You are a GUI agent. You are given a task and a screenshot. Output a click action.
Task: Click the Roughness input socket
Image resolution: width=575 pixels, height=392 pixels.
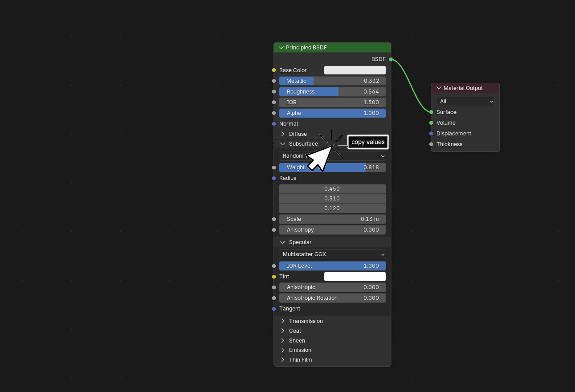(274, 92)
